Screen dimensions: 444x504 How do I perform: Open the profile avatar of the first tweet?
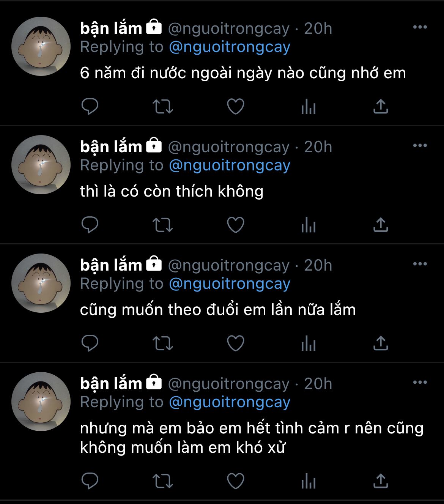pyautogui.click(x=41, y=46)
